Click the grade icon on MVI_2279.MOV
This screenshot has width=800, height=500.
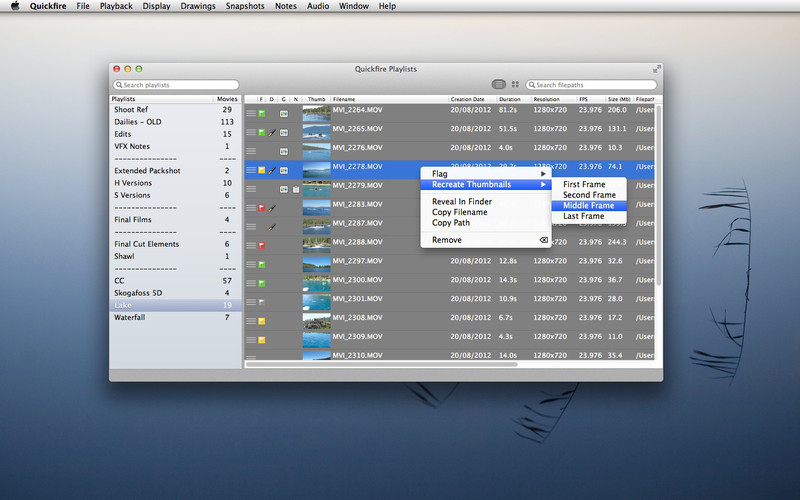tap(284, 189)
